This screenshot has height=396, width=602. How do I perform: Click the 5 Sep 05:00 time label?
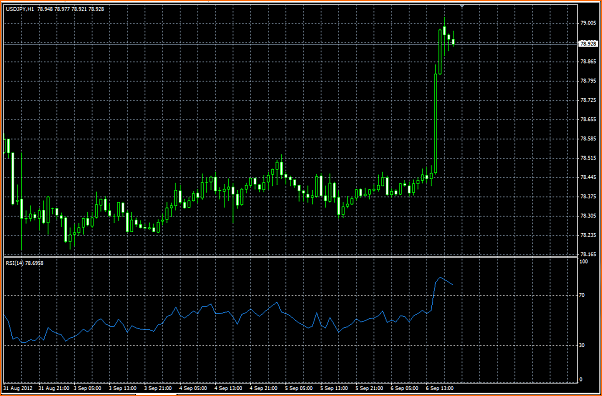coord(299,388)
